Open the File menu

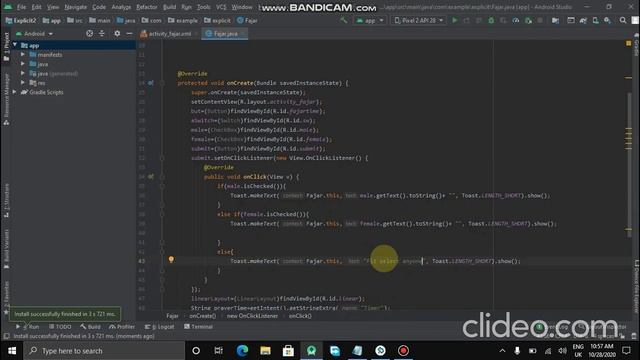(x=22, y=7)
